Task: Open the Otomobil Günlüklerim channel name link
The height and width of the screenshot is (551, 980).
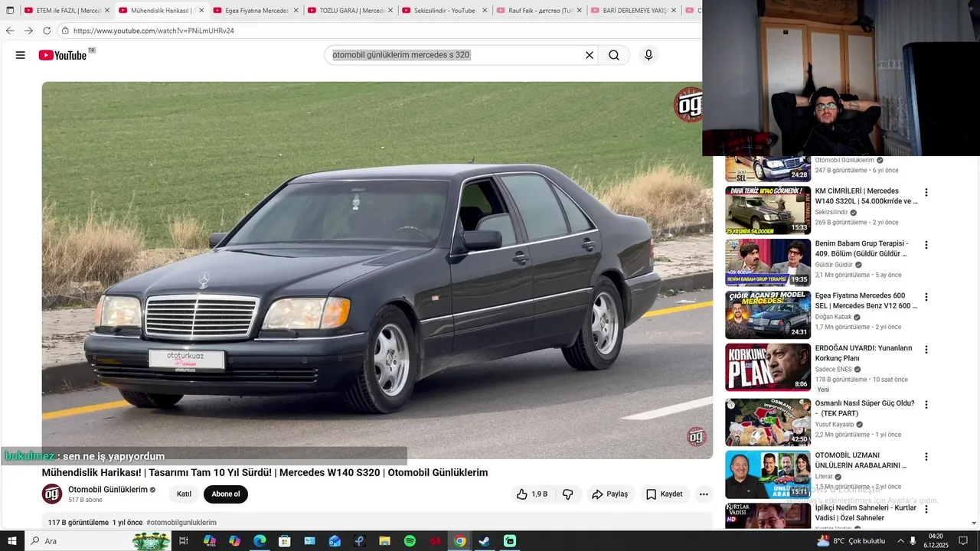Action: (108, 490)
